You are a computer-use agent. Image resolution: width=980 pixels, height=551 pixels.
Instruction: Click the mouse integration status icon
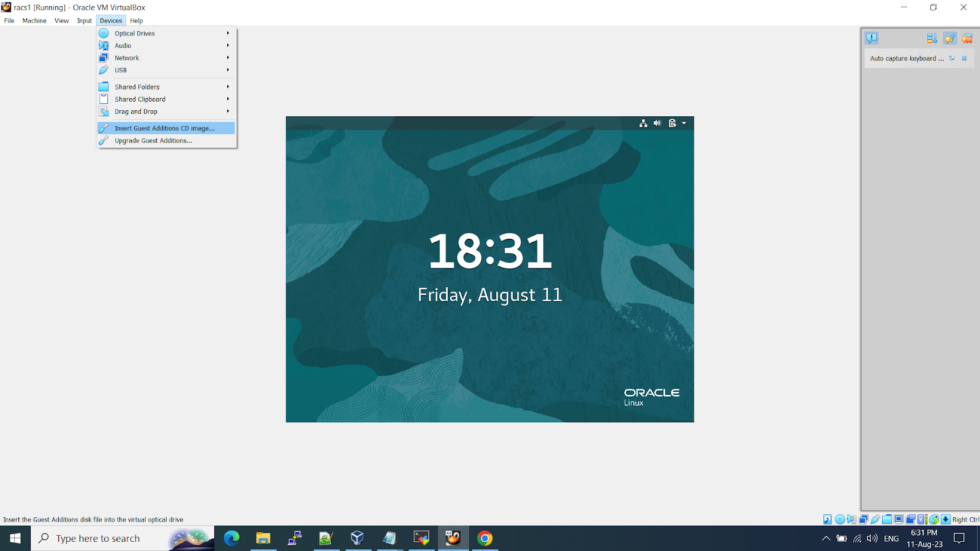coord(934,519)
